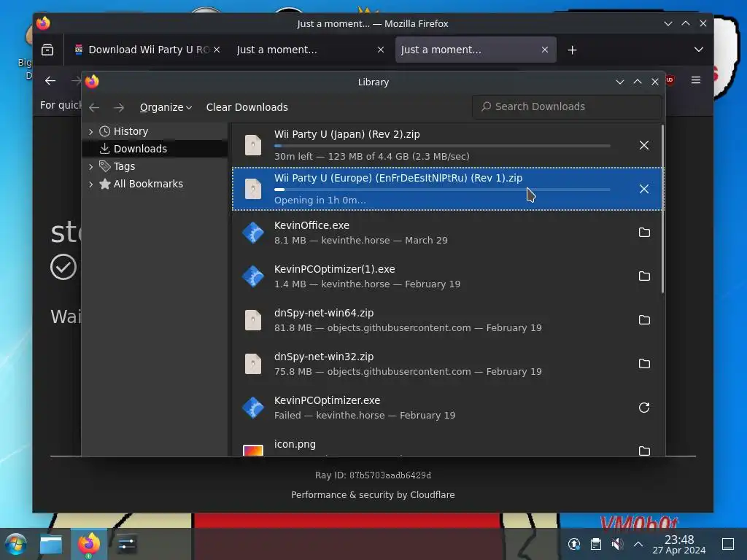Cancel the Wii Party U (Japan) download

coord(643,145)
